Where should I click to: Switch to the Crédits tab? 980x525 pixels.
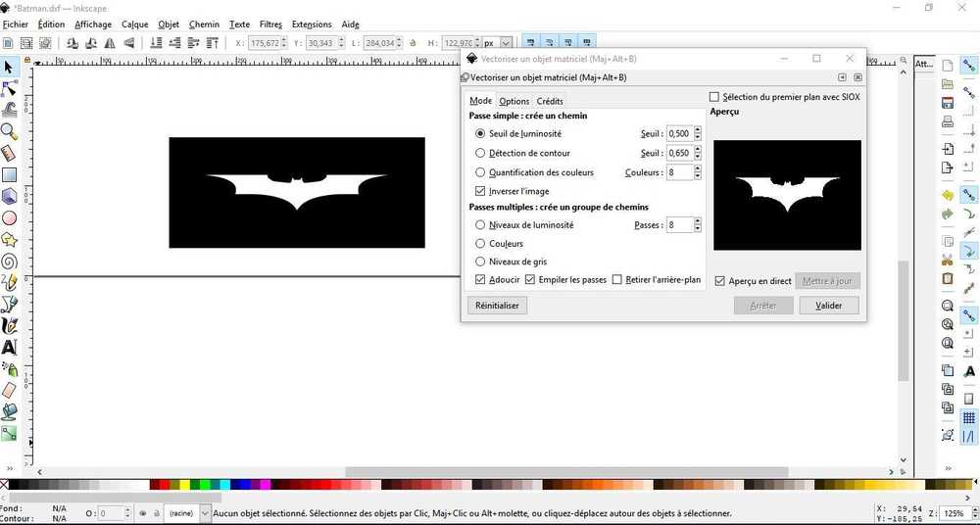[550, 101]
